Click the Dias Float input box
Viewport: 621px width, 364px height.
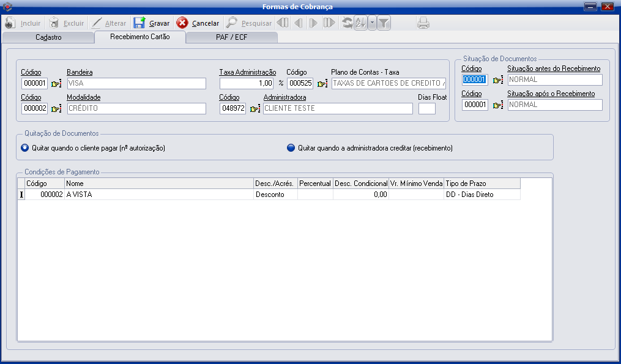point(426,109)
